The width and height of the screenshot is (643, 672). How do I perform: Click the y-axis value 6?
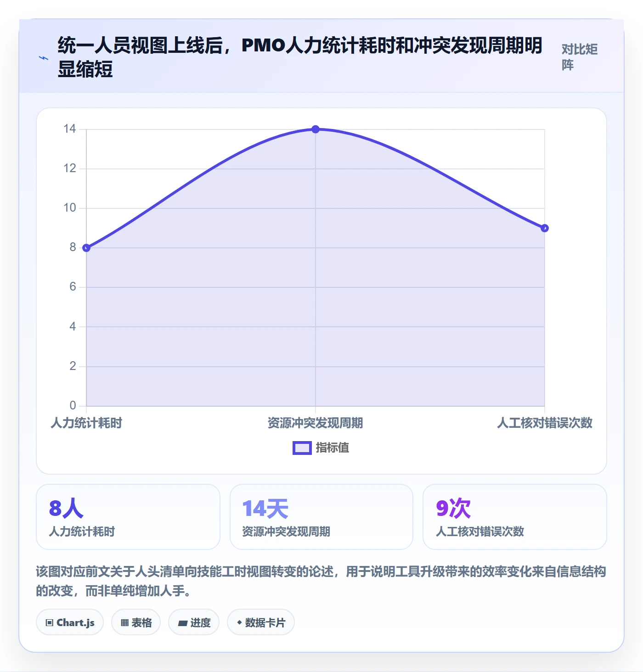[x=73, y=287]
